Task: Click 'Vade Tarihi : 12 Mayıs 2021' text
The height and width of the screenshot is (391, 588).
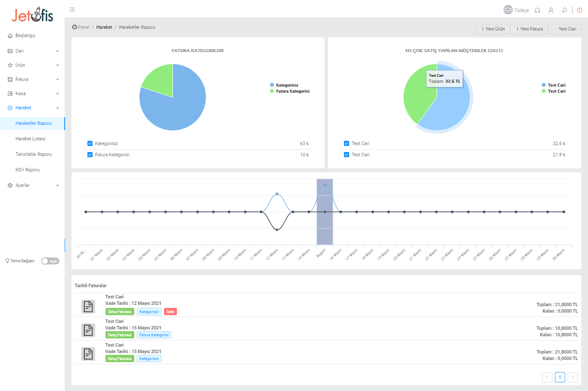Action: pyautogui.click(x=133, y=303)
